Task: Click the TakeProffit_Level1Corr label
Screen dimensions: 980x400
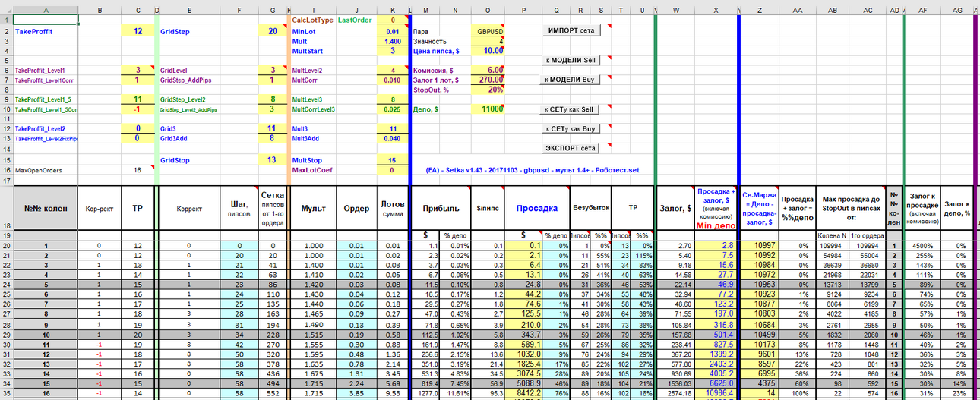Action: (x=45, y=80)
